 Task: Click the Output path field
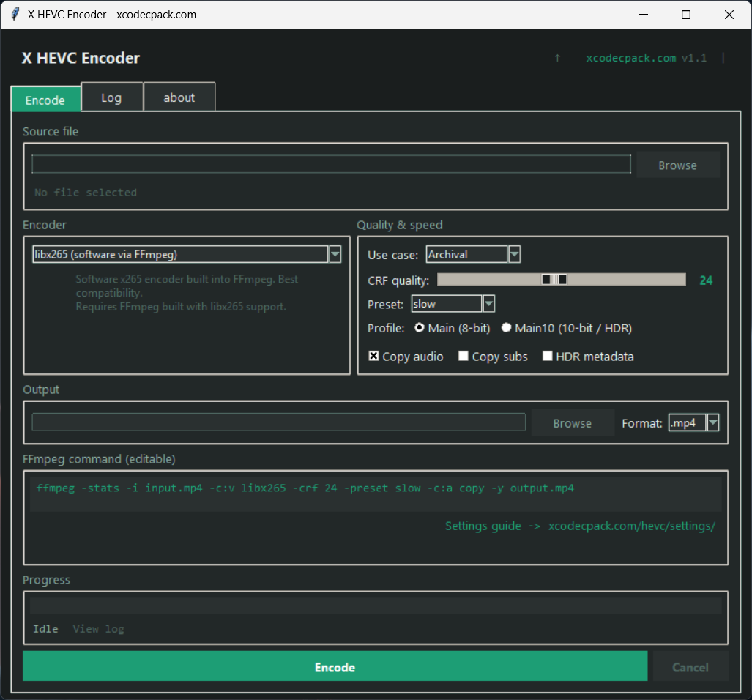[279, 422]
